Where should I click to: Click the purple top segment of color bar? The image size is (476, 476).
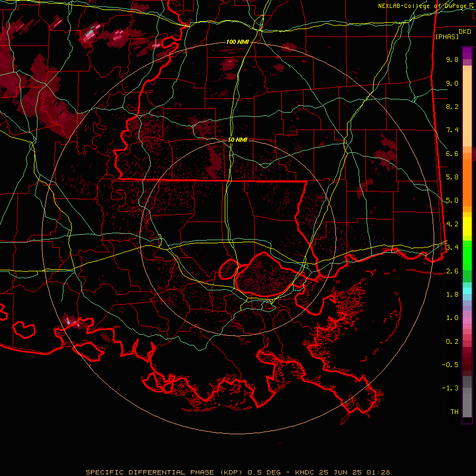pos(467,53)
